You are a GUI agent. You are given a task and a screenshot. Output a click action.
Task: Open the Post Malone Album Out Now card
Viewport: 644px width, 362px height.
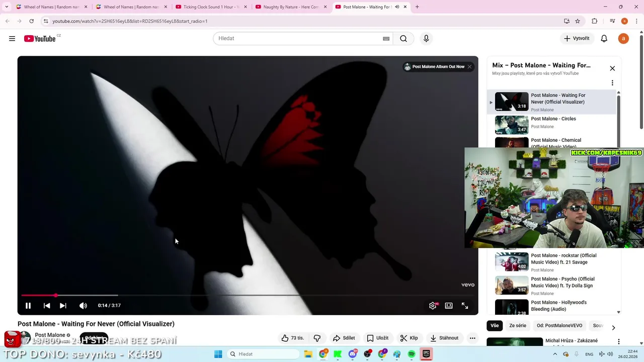point(434,66)
